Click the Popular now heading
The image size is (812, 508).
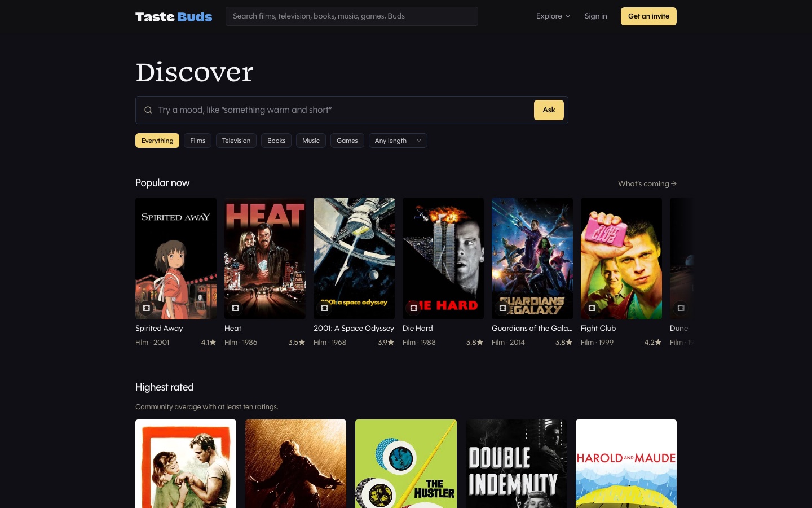point(162,183)
